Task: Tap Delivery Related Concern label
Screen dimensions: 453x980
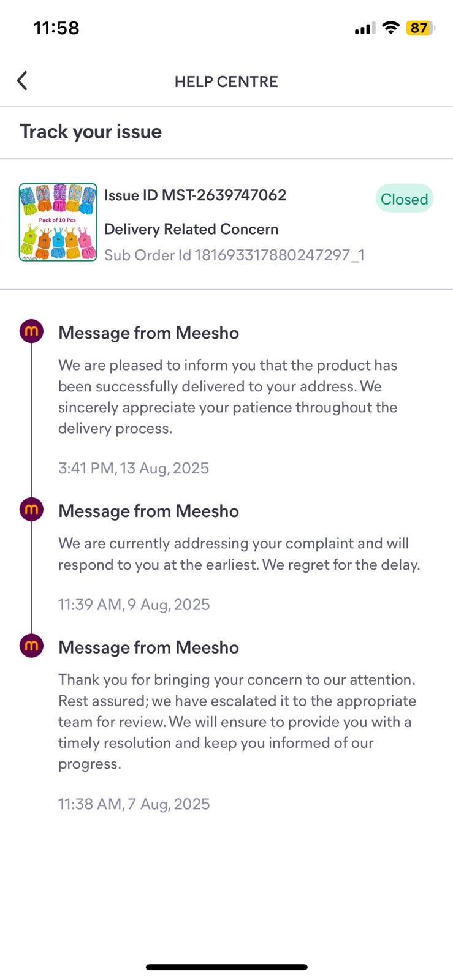Action: (x=191, y=229)
